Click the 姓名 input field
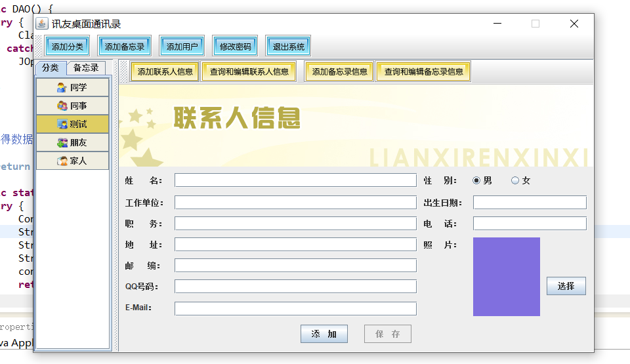 (295, 180)
